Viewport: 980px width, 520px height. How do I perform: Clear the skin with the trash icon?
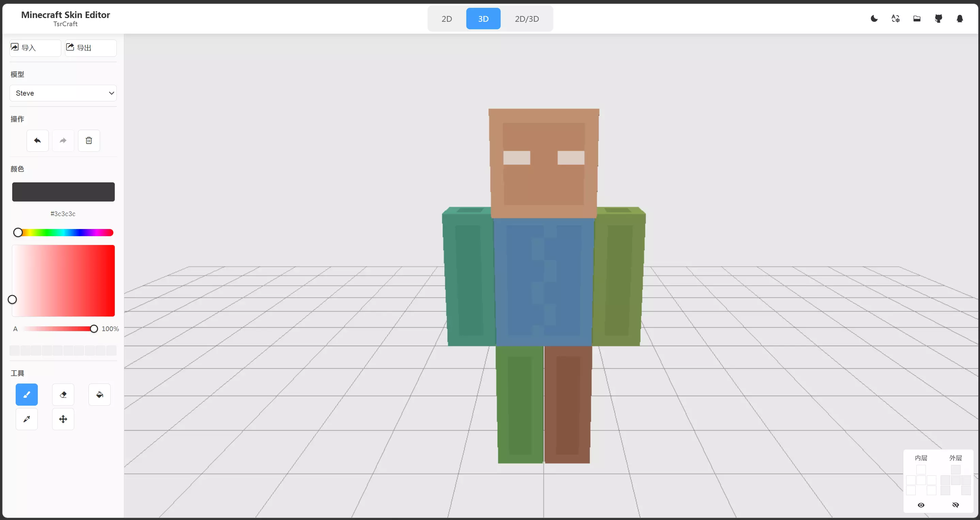(89, 140)
